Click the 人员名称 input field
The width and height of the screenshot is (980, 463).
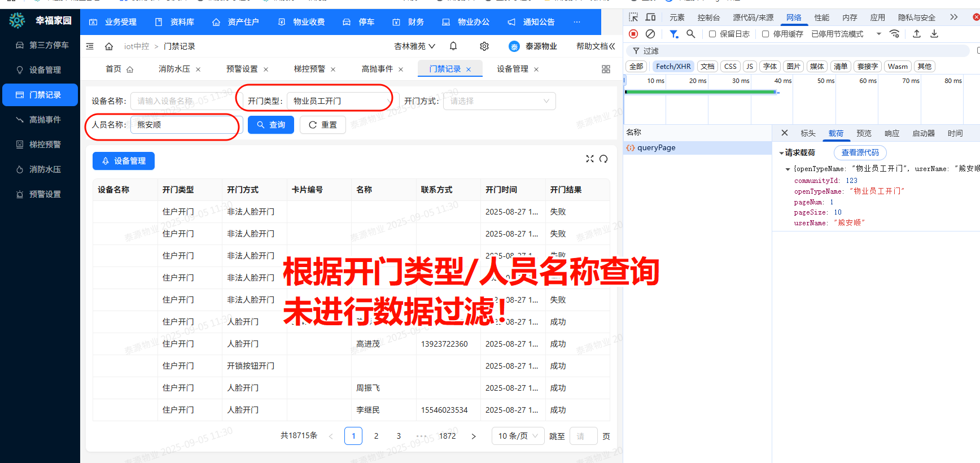click(185, 125)
